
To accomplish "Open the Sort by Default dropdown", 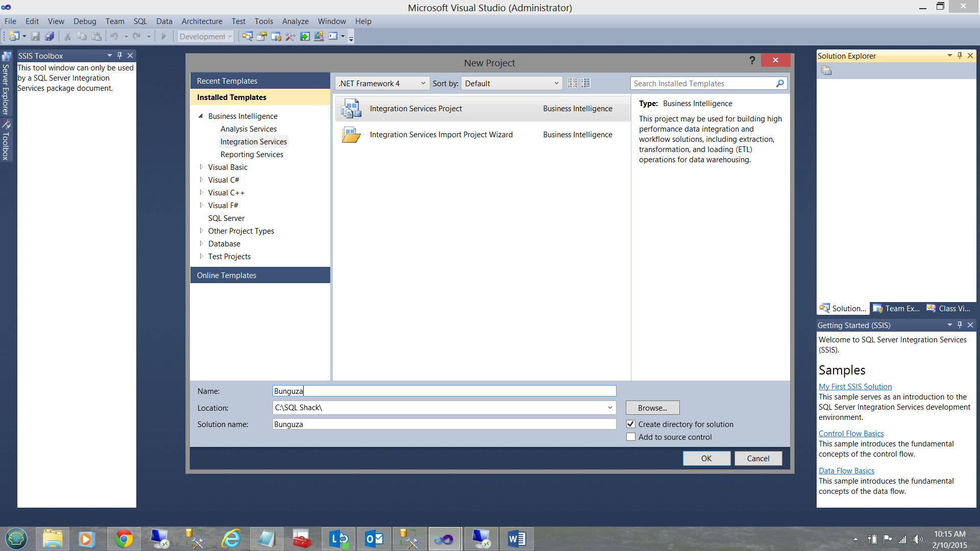I will pos(511,83).
